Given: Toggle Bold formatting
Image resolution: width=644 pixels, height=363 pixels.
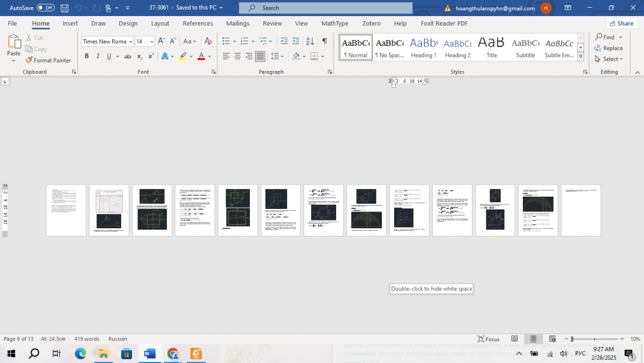Looking at the screenshot, I should pos(87,56).
